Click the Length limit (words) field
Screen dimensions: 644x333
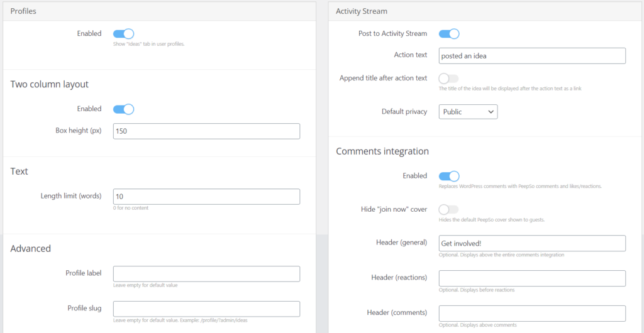click(206, 197)
